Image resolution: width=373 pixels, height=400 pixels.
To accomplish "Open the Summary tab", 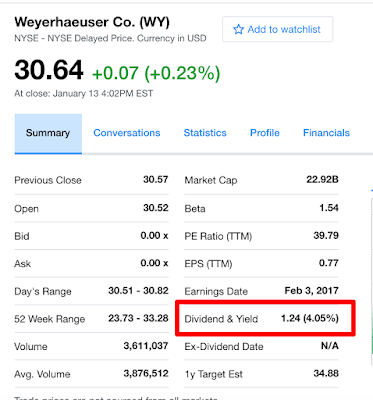I will [48, 134].
